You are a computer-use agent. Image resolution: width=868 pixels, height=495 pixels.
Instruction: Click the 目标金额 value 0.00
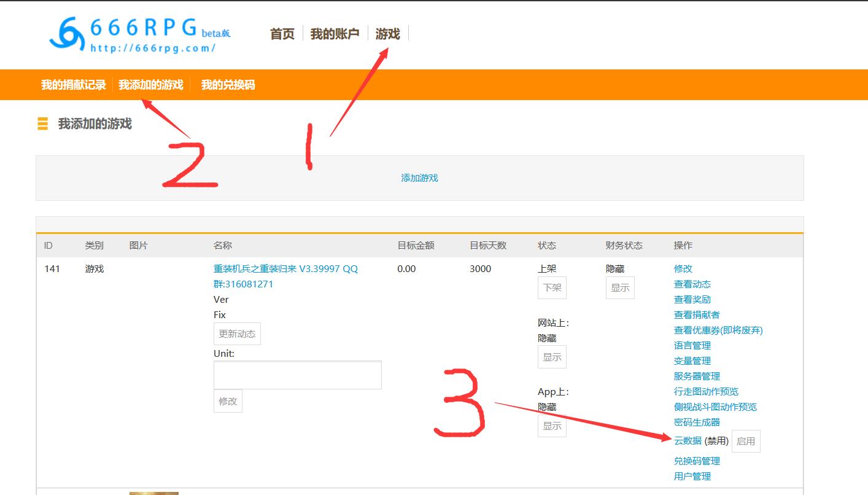click(406, 269)
